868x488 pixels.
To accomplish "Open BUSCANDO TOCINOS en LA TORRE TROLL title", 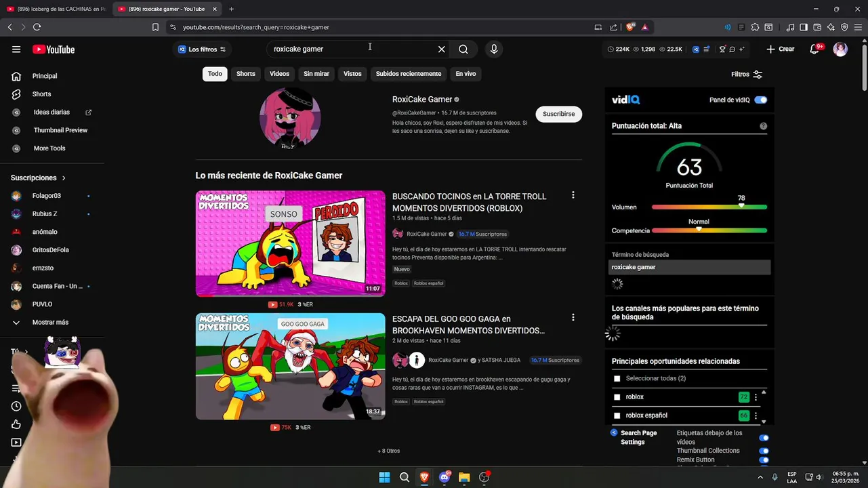I will [469, 202].
